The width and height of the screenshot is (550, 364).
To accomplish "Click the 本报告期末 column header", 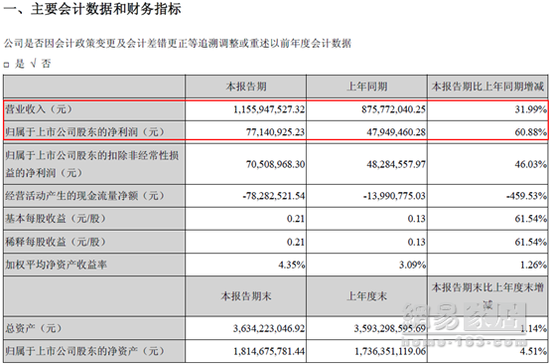I will click(x=246, y=296).
